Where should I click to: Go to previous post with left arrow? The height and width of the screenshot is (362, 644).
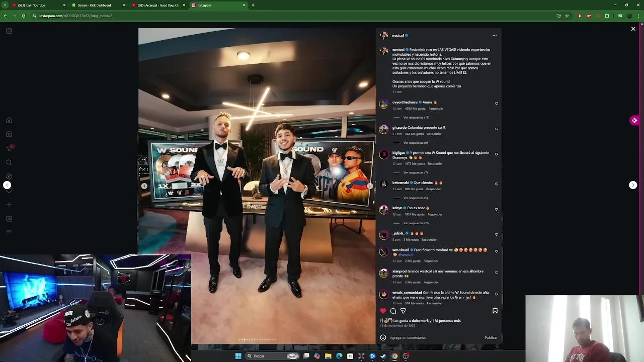(7, 185)
